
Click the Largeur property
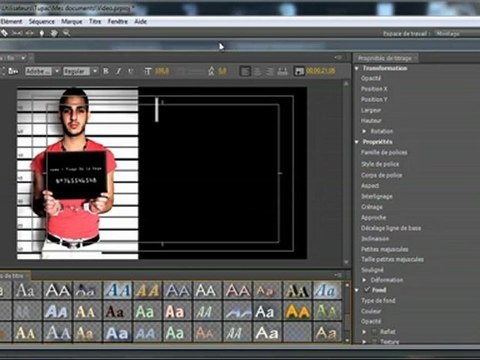tap(371, 110)
